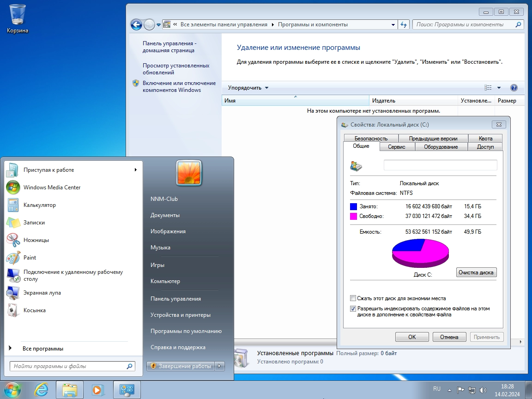Switch to the Безопасность tab
The height and width of the screenshot is (399, 532).
(371, 139)
